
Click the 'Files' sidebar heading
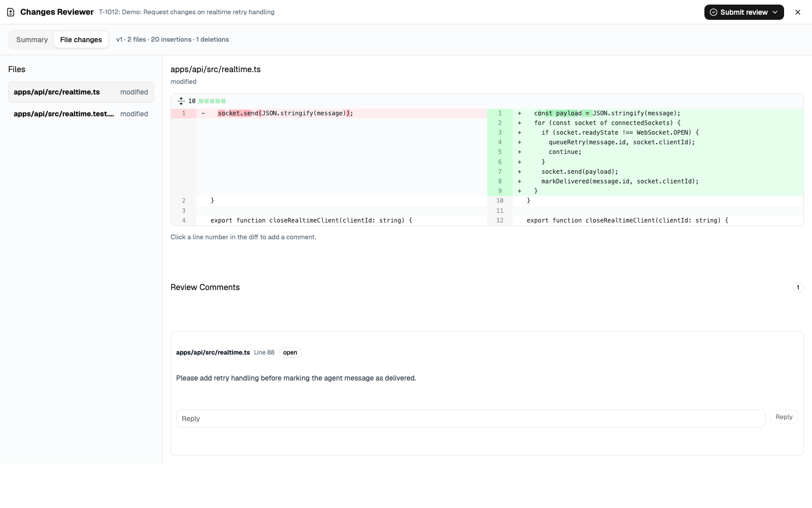pos(17,70)
